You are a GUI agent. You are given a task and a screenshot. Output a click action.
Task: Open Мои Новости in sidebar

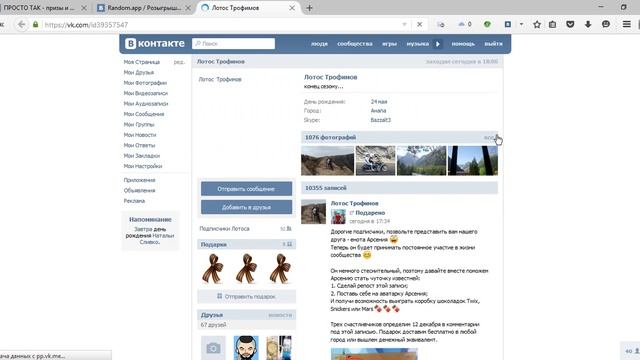click(x=140, y=135)
